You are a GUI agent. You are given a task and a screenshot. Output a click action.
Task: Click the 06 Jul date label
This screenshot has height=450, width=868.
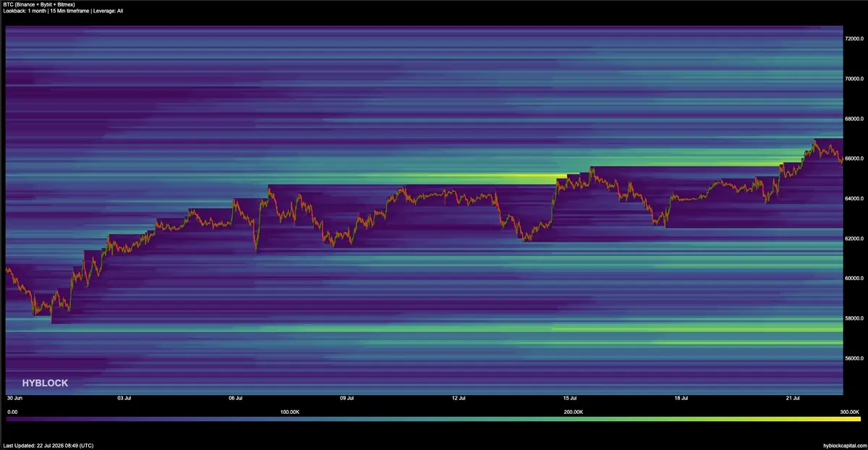tap(235, 398)
